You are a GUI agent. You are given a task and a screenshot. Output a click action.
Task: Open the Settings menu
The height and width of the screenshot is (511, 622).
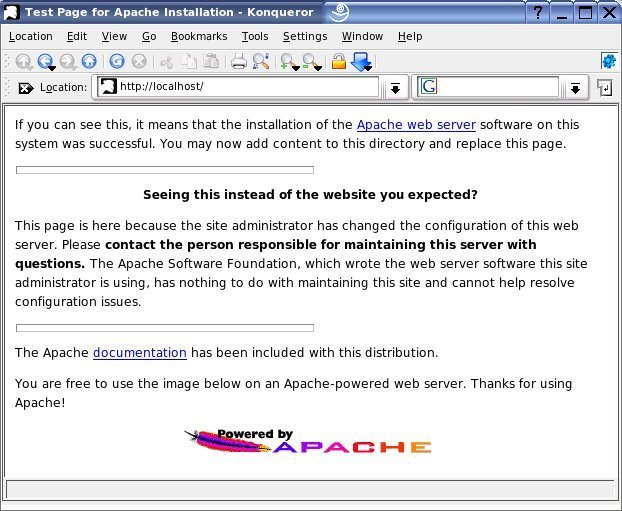(x=305, y=36)
